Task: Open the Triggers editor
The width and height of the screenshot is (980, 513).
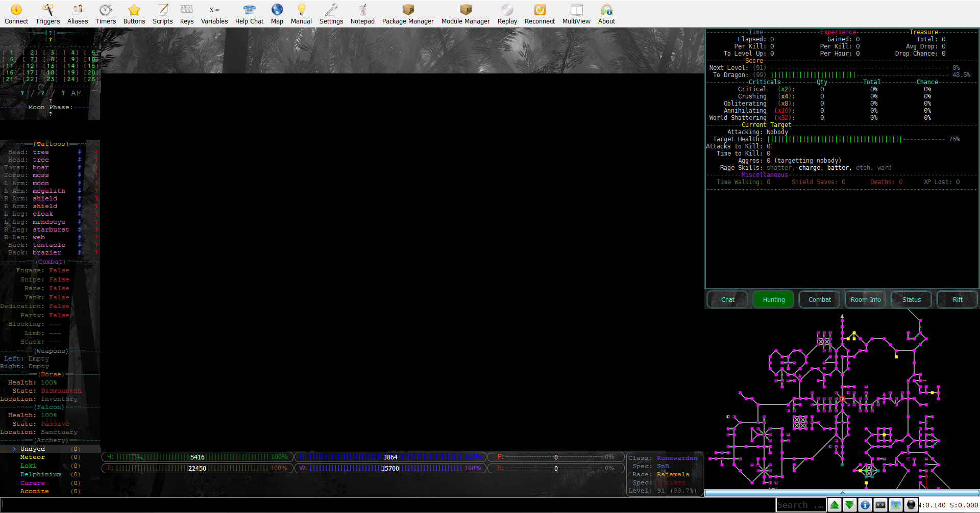Action: tap(47, 14)
